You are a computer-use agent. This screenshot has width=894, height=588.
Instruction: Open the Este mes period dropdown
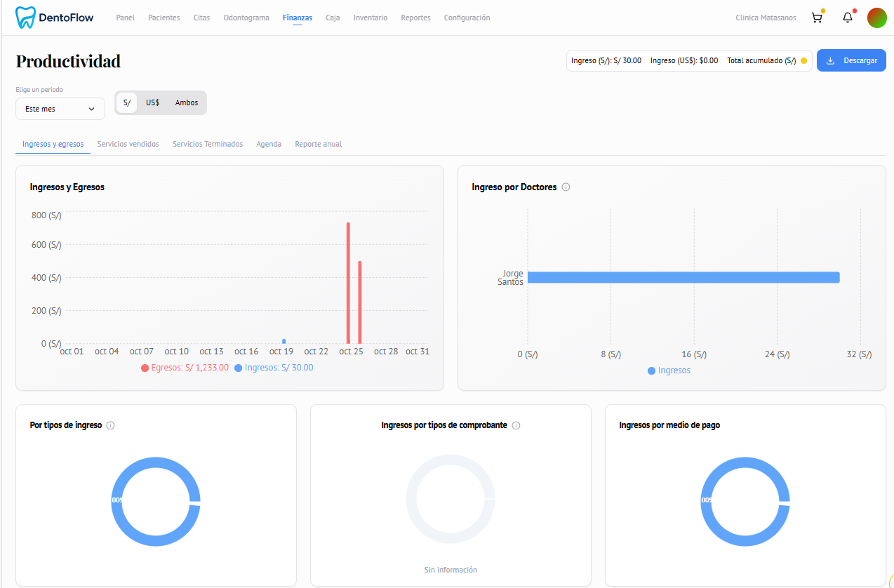click(60, 109)
